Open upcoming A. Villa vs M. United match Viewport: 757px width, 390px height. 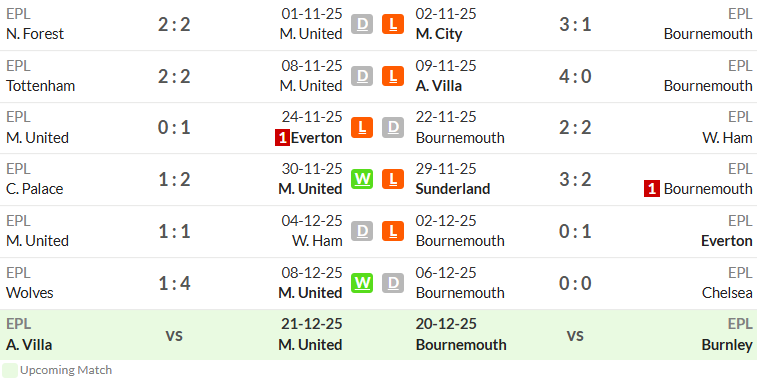(174, 335)
